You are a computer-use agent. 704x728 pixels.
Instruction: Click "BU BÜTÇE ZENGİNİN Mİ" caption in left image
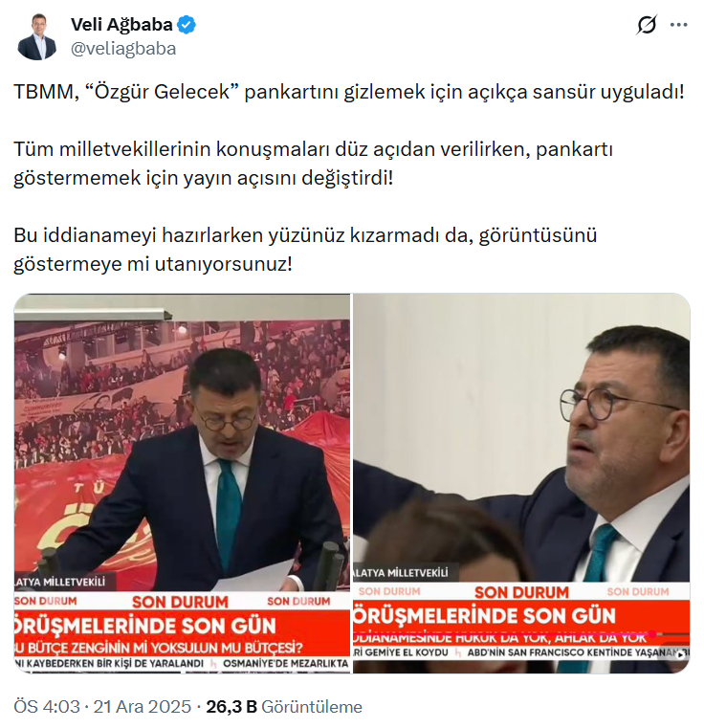click(159, 648)
